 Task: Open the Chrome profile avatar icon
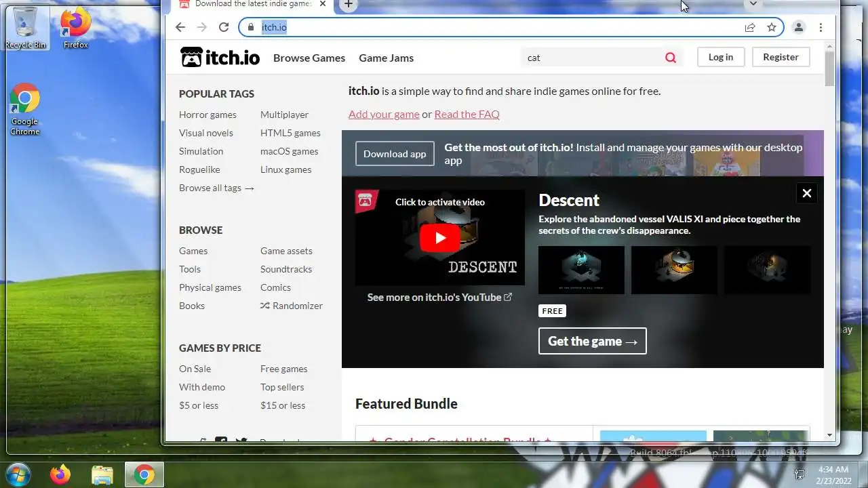[x=799, y=27]
